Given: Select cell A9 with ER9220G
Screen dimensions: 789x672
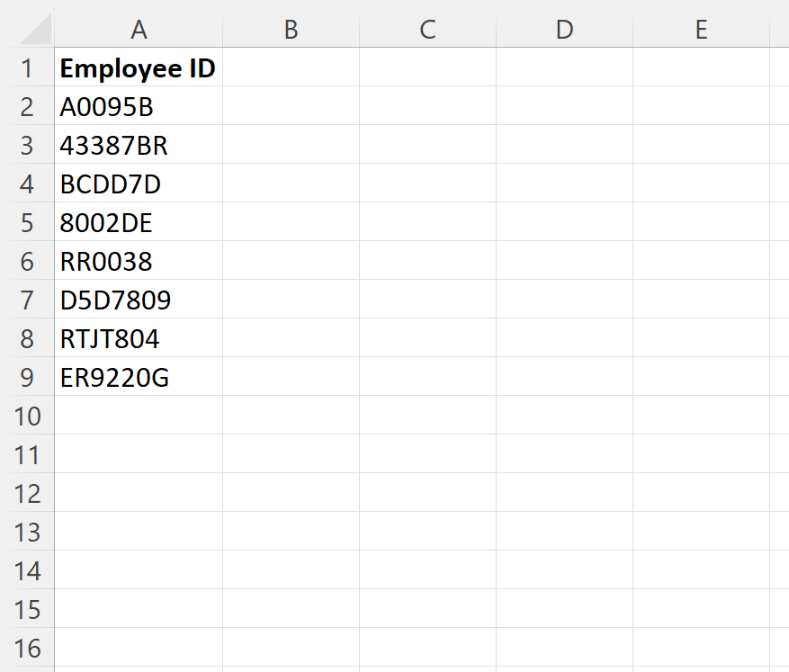Looking at the screenshot, I should [x=138, y=377].
